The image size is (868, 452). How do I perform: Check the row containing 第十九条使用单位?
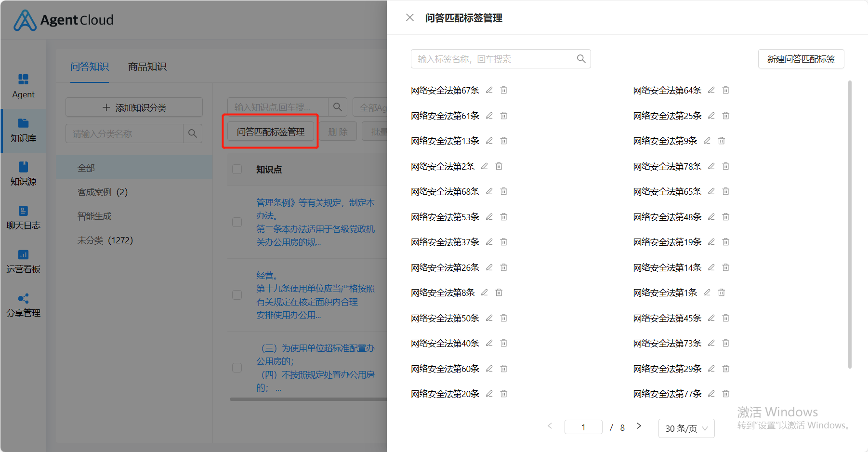pyautogui.click(x=237, y=295)
